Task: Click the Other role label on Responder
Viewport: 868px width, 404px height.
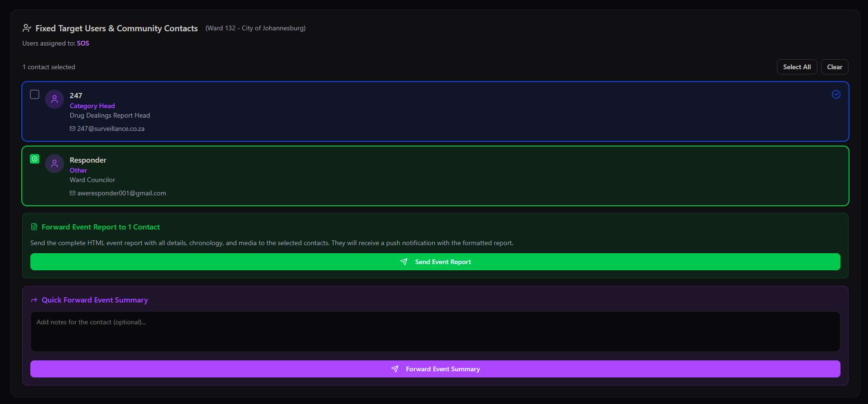Action: pos(78,170)
